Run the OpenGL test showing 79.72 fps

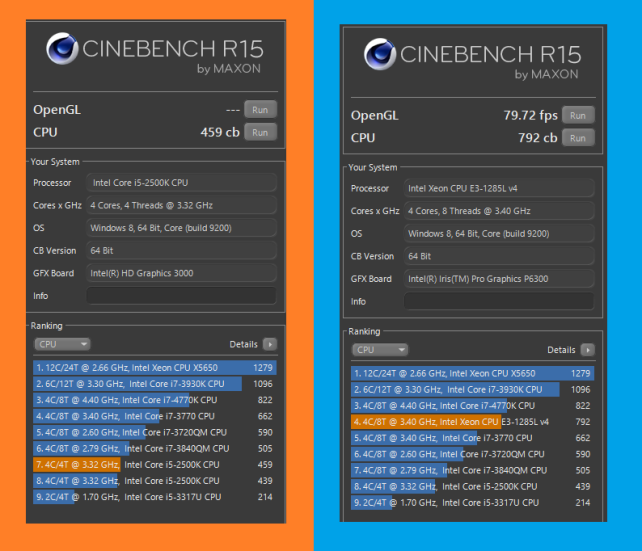[578, 115]
